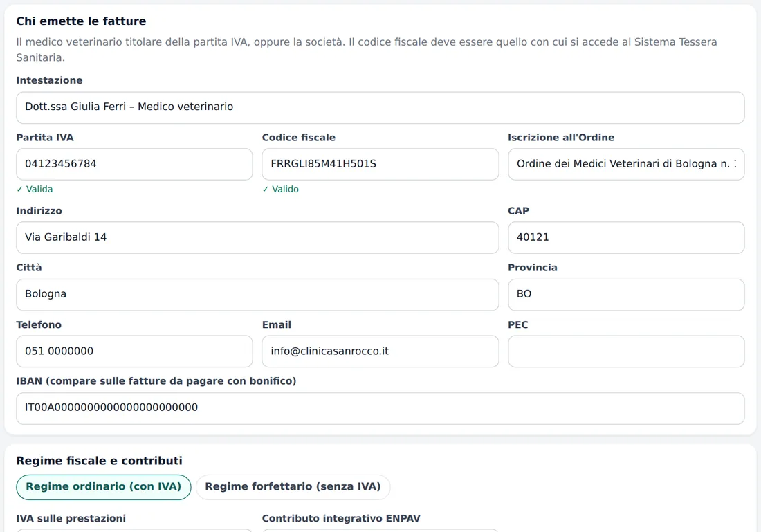Viewport: 761px width, 532px height.
Task: Select the Provincia field showing BO
Action: point(626,294)
